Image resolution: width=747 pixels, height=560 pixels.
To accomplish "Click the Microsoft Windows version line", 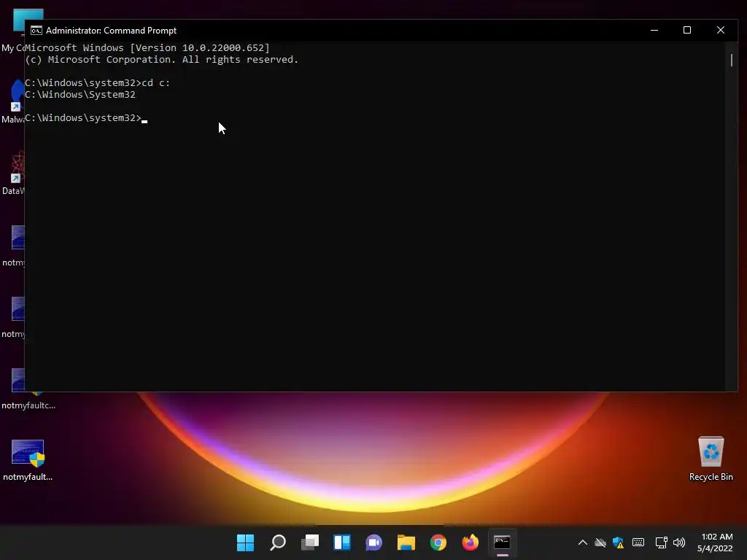I will (x=147, y=47).
